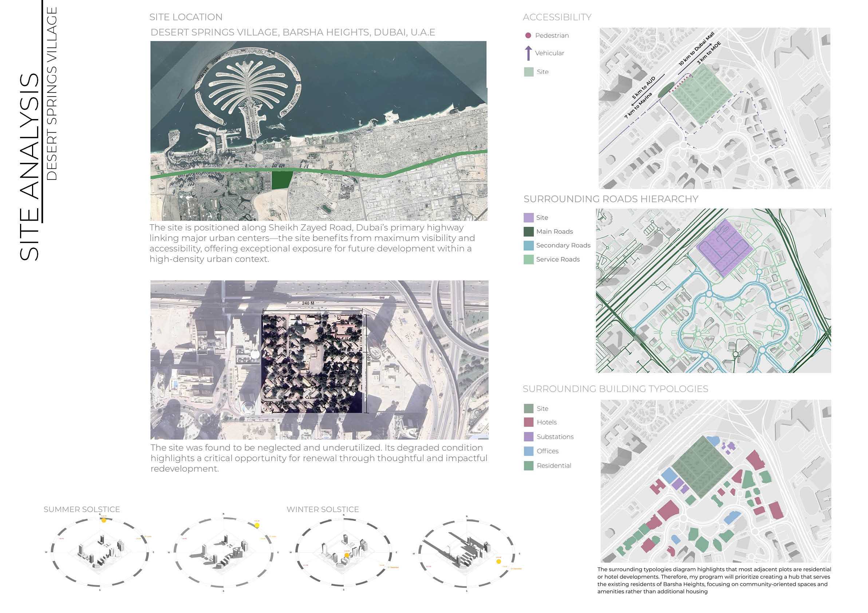Image resolution: width=868 pixels, height=613 pixels.
Task: Click the dark green site plot on the satellite map
Action: click(x=281, y=180)
